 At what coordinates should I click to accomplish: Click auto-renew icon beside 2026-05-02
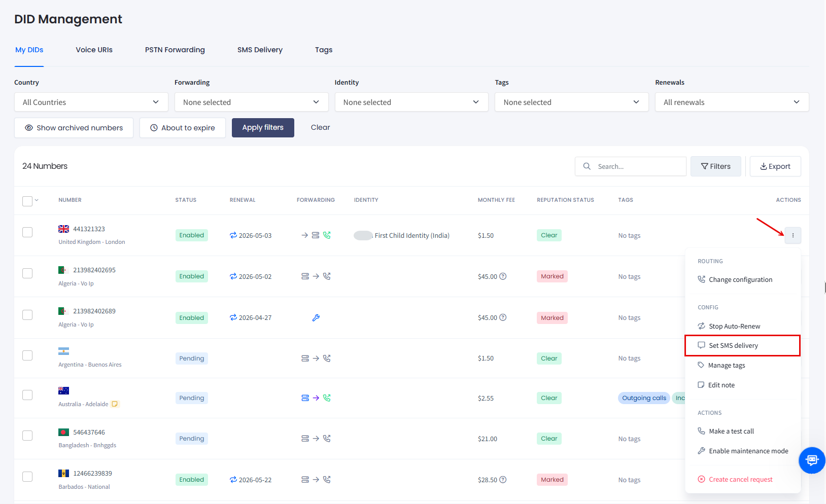coord(233,276)
